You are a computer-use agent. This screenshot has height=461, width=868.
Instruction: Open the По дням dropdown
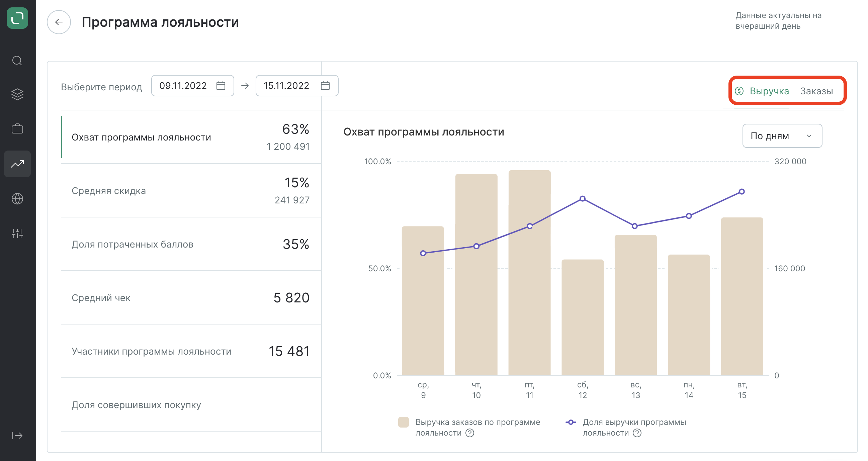click(x=782, y=136)
